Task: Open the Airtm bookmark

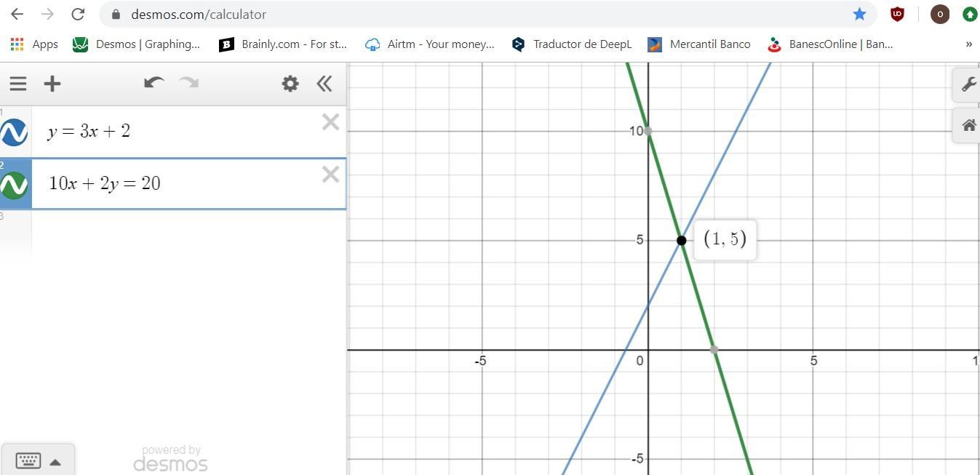Action: pos(429,44)
